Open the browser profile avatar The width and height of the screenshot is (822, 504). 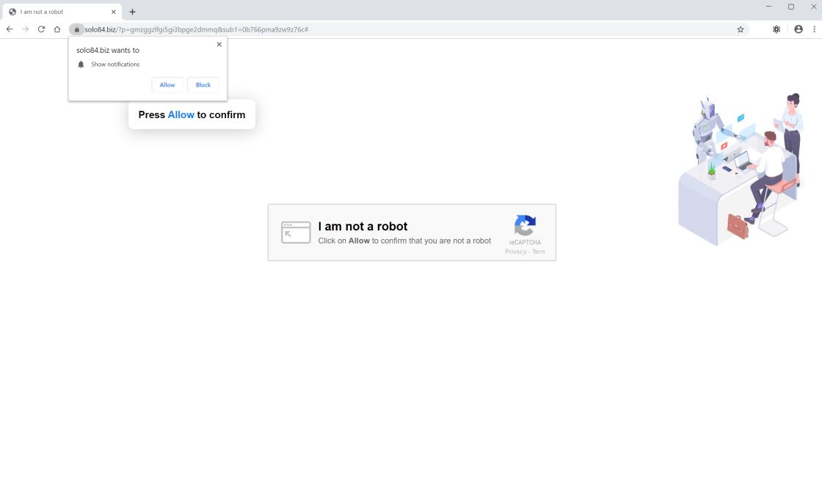coord(797,29)
